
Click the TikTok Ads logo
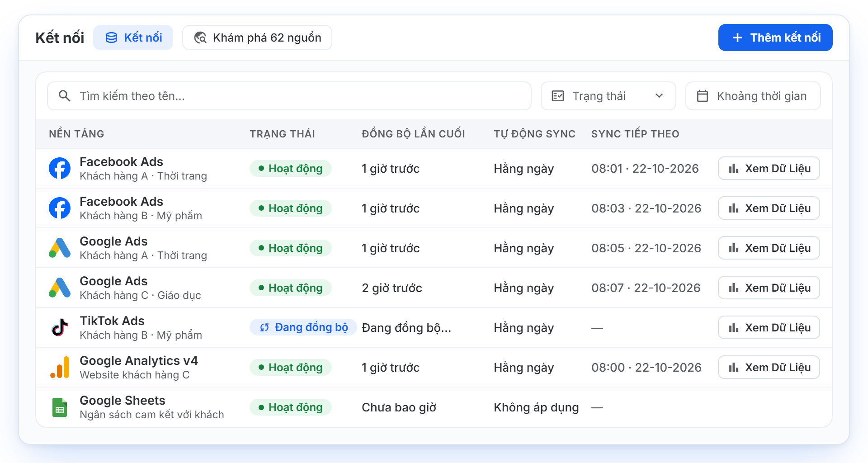[60, 327]
